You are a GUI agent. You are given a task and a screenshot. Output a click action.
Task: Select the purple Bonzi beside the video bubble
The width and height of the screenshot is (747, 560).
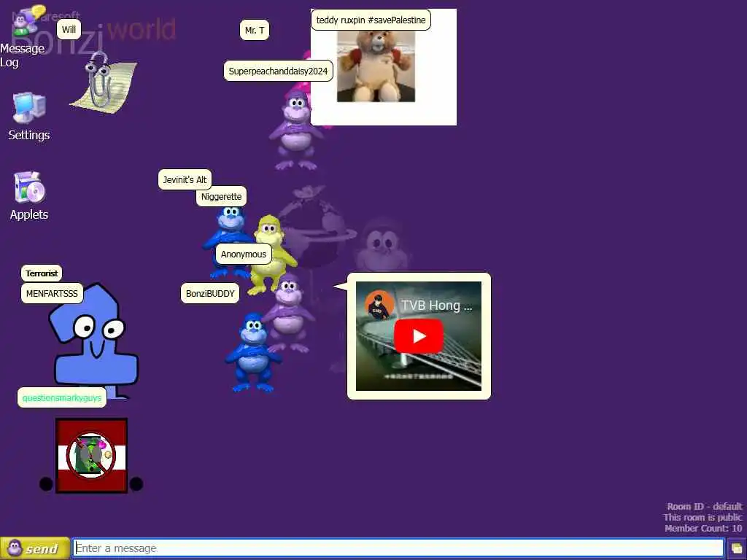click(x=289, y=314)
